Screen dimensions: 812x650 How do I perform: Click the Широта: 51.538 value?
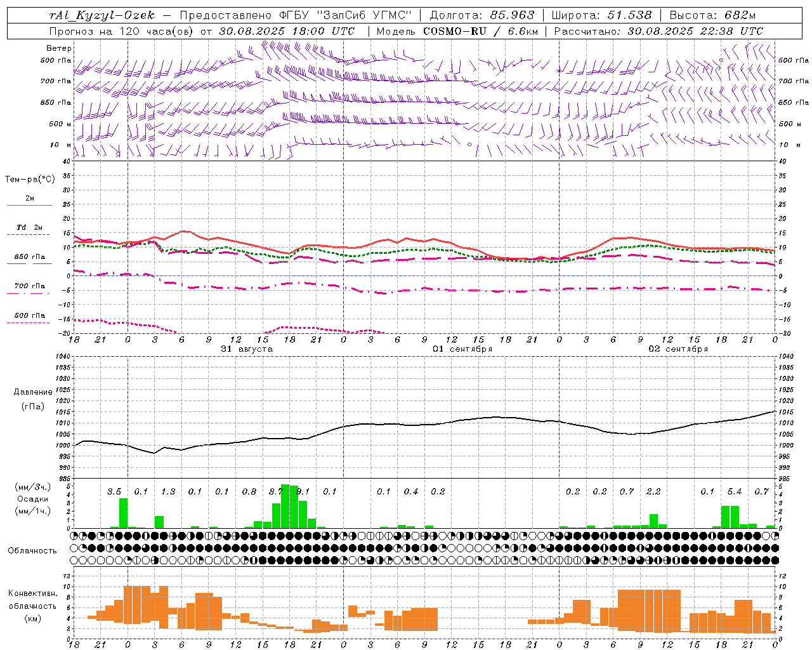click(x=602, y=15)
